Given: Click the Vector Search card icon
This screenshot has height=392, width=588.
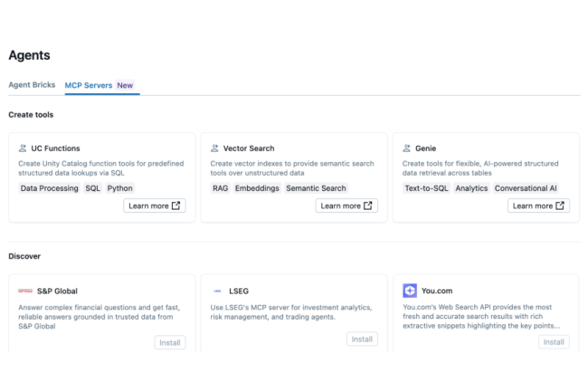Looking at the screenshot, I should pyautogui.click(x=214, y=148).
